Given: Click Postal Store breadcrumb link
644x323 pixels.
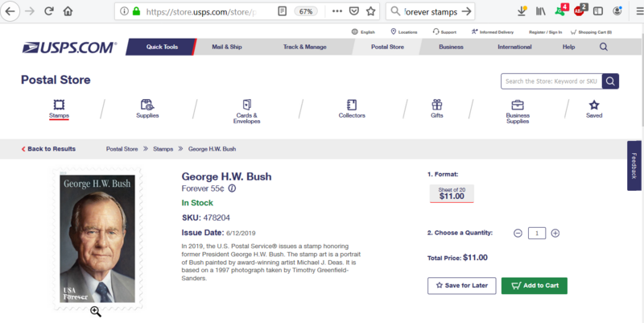Looking at the screenshot, I should 122,149.
